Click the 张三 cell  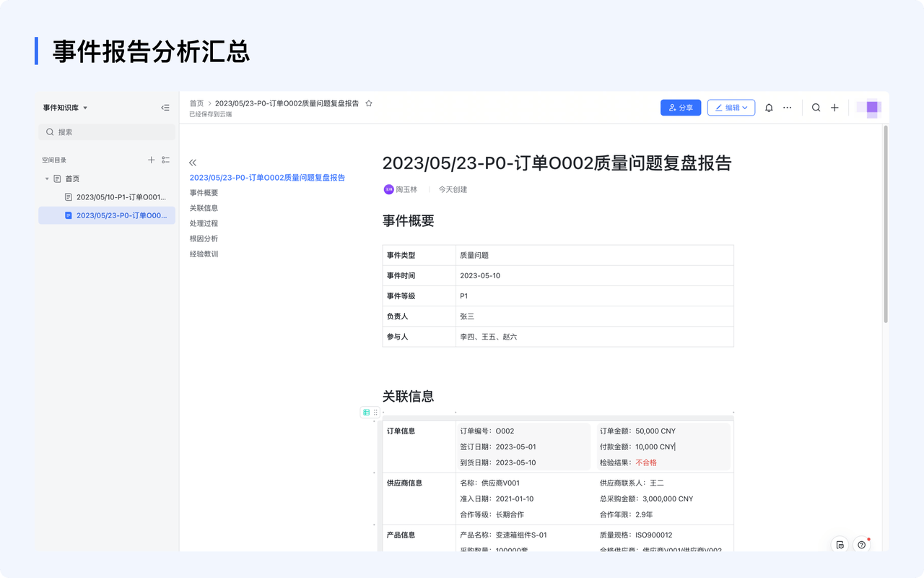[595, 316]
